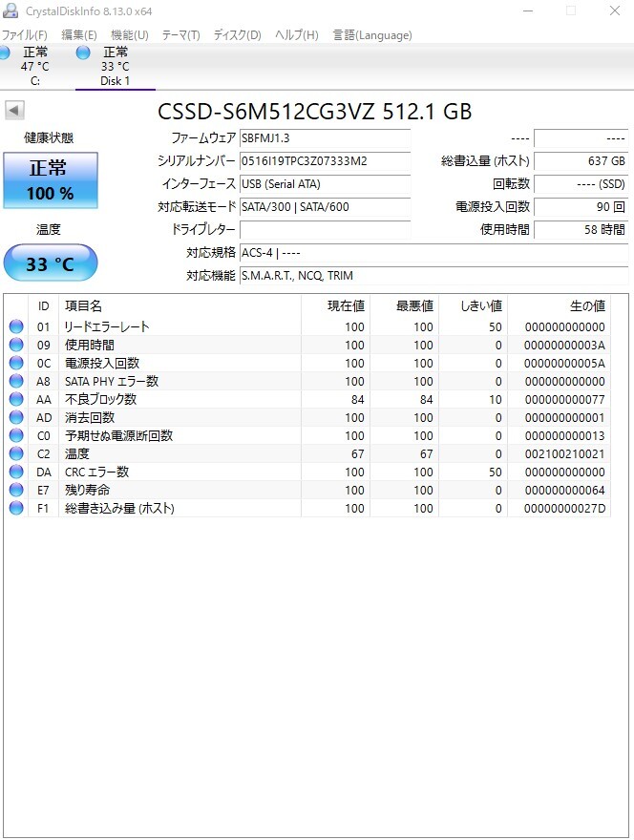Open the テーマ(T) menu
The width and height of the screenshot is (634, 840).
(x=181, y=35)
